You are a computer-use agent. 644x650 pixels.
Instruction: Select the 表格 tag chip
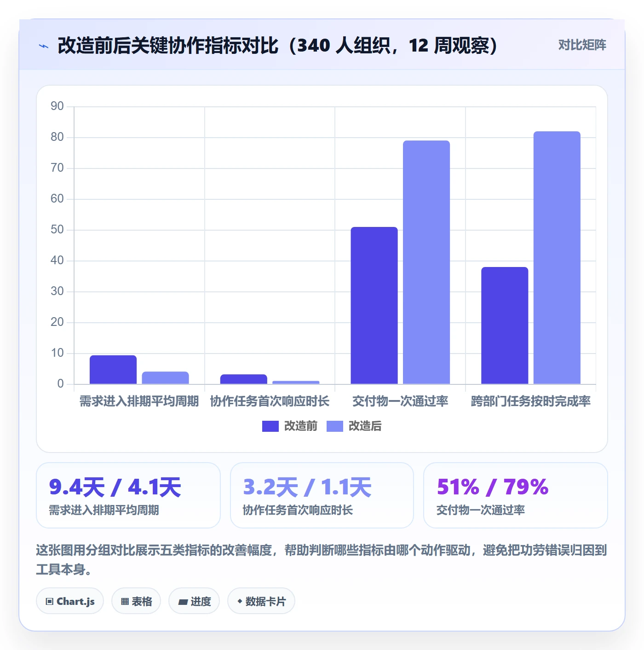[136, 601]
